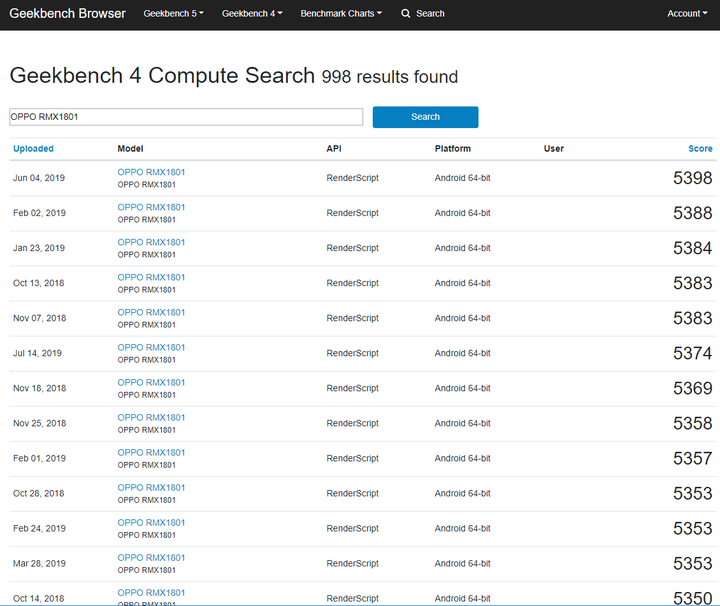
Task: Focus the OPPO RMX1801 search input field
Action: (186, 117)
